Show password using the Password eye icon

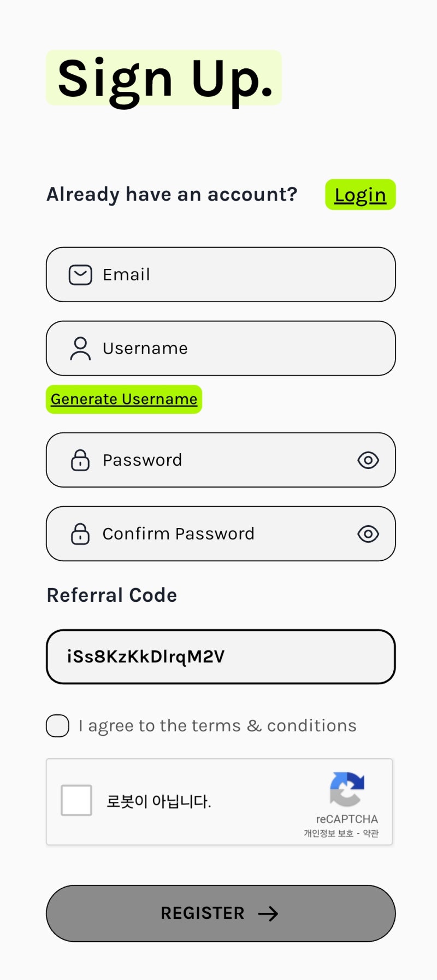point(368,460)
